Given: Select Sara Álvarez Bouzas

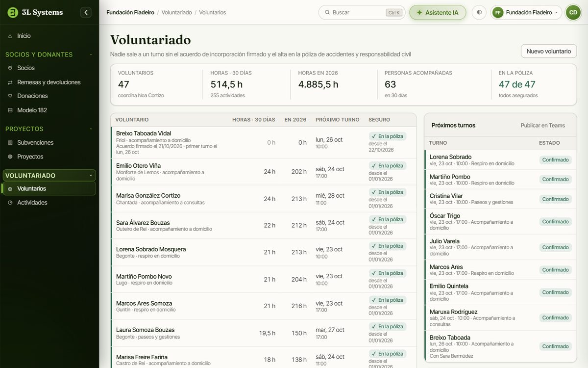Looking at the screenshot, I should 264,225.
